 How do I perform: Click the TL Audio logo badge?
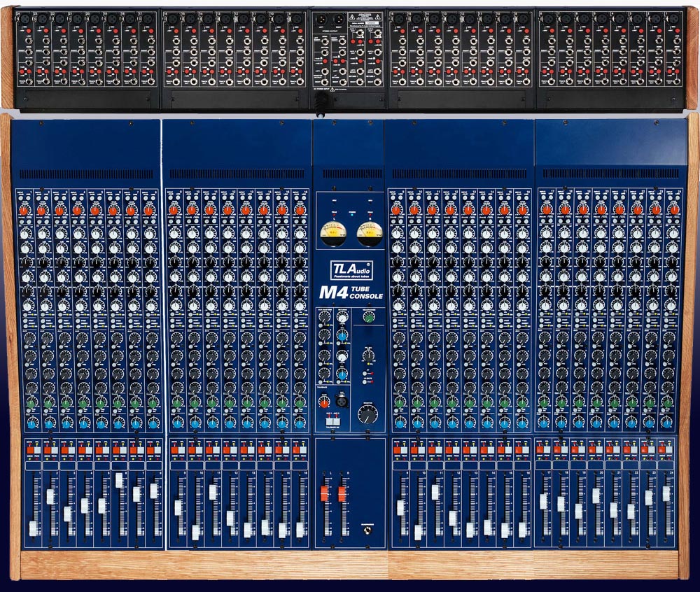350,269
